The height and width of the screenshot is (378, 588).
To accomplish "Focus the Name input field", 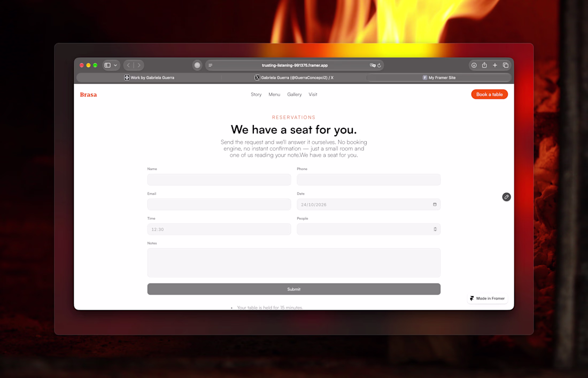I will point(219,180).
